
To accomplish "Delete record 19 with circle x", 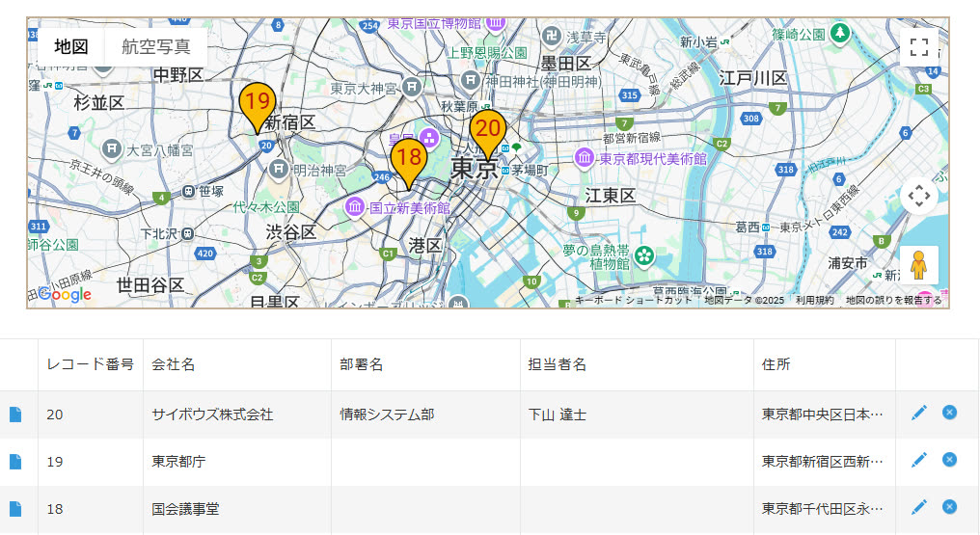I will 949,460.
